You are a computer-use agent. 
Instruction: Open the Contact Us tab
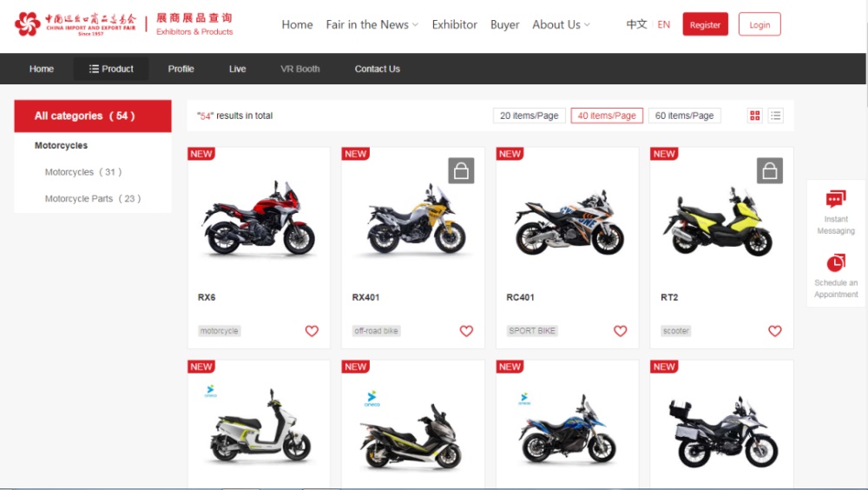377,69
